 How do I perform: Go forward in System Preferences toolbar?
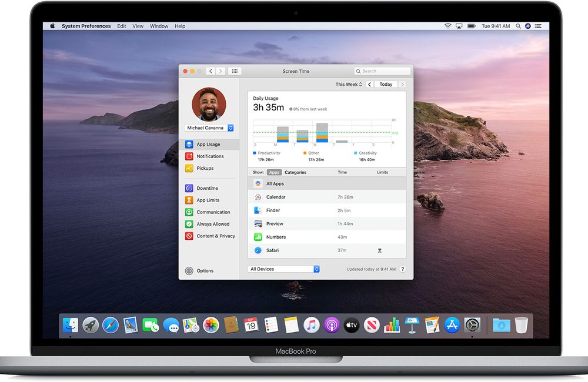pyautogui.click(x=220, y=71)
